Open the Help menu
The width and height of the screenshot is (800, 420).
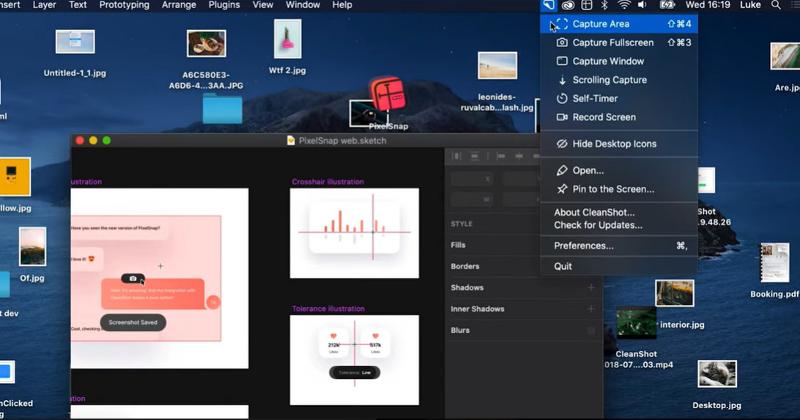point(342,5)
